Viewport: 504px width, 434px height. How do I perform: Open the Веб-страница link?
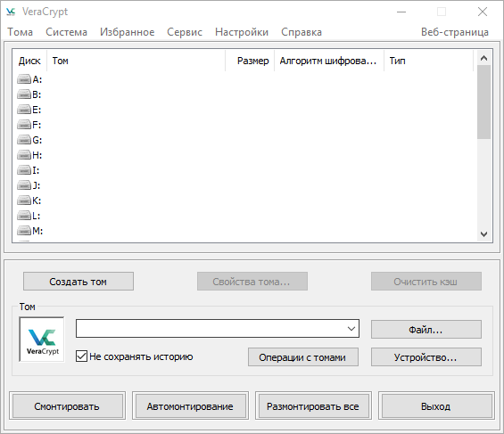(x=455, y=32)
